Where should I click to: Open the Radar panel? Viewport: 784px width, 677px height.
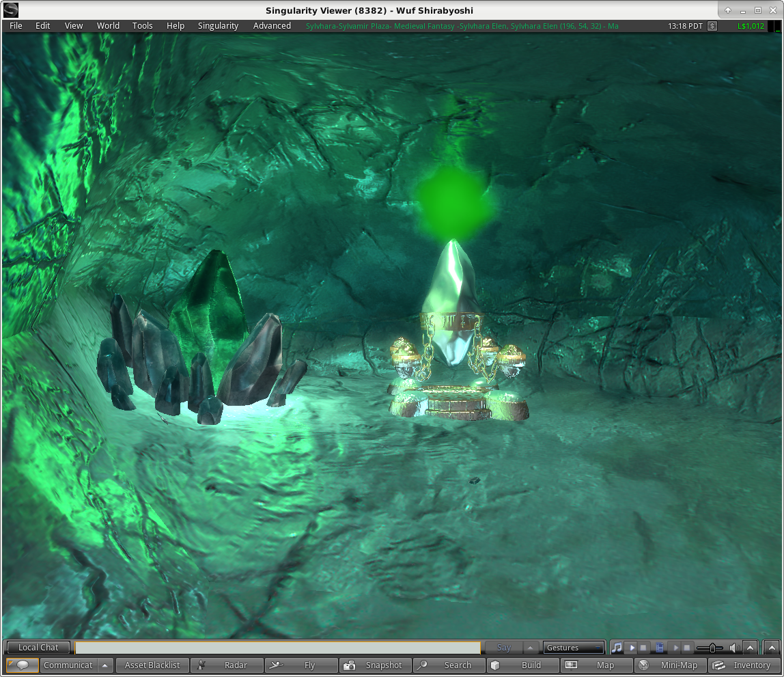click(x=227, y=665)
